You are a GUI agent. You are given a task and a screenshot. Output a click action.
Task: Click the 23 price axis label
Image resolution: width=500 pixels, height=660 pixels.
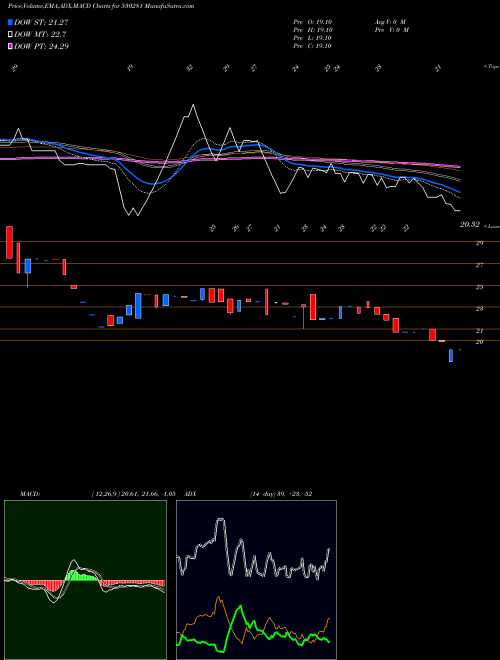479,309
